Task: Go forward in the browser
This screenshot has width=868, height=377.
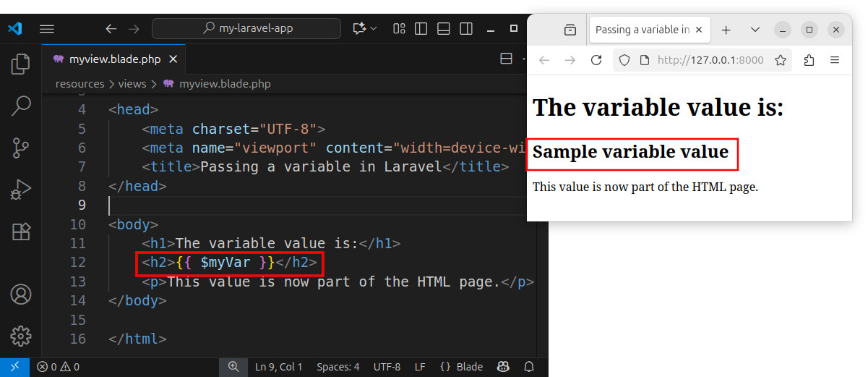Action: pyautogui.click(x=570, y=60)
